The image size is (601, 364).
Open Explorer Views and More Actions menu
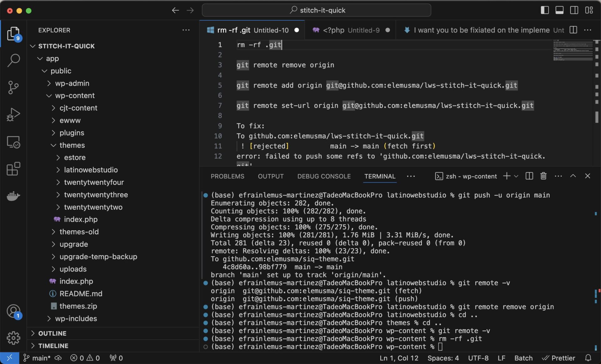[186, 30]
